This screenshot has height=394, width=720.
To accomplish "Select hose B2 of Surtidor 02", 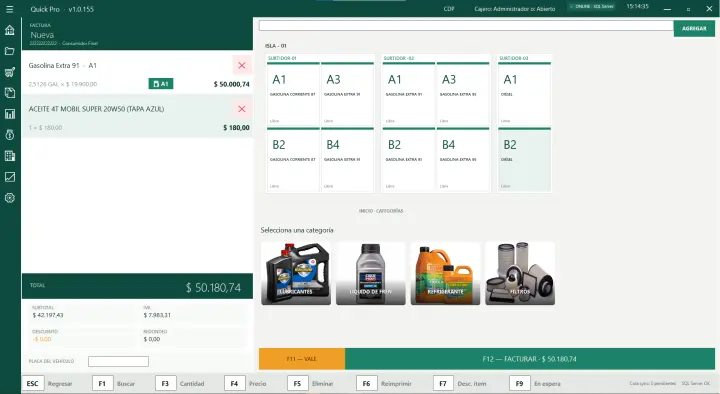I will click(409, 160).
